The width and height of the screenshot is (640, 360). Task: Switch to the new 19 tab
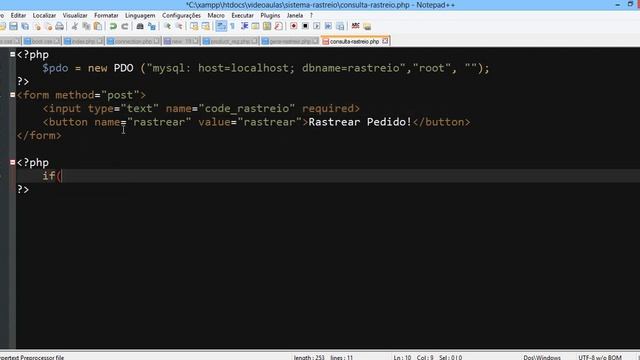(181, 42)
